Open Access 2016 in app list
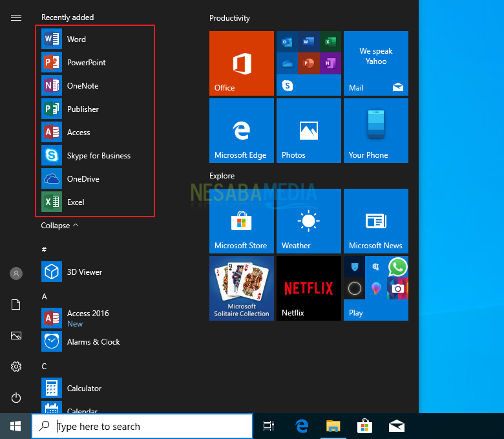Viewport: 504px width, 439px height. [95, 318]
